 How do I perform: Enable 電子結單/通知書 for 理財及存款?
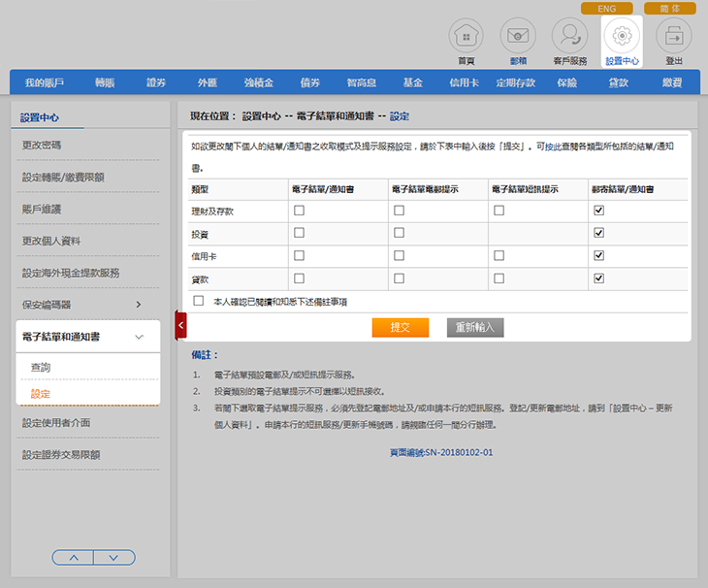300,210
